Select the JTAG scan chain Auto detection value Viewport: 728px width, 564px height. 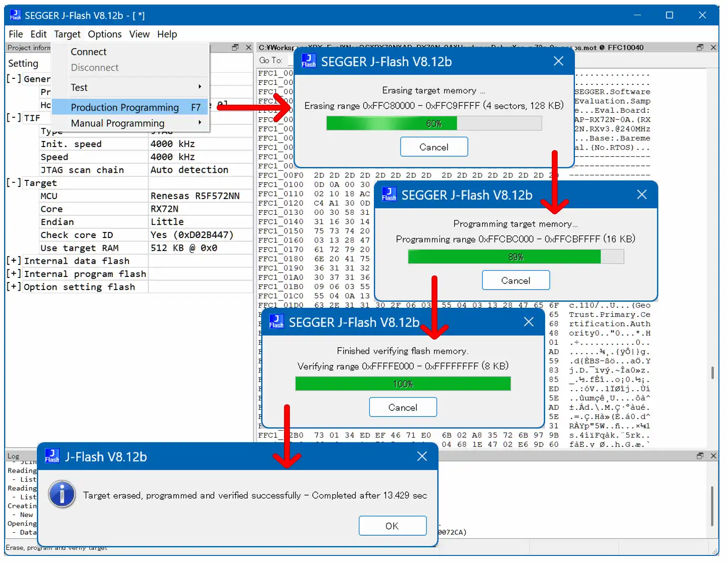pyautogui.click(x=201, y=170)
